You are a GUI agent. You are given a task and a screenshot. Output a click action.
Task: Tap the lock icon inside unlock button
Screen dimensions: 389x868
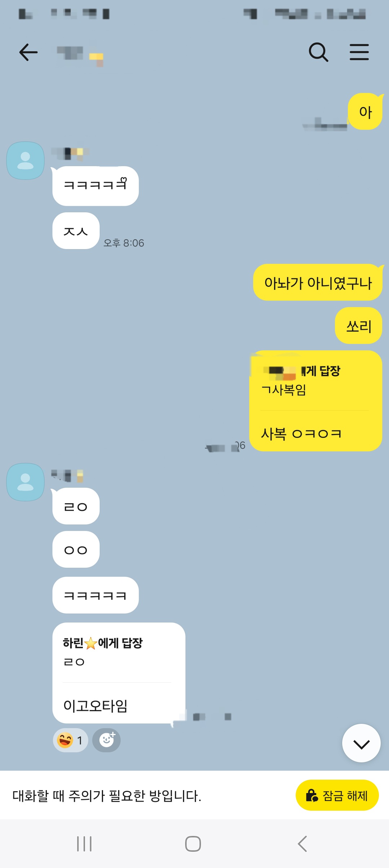(x=312, y=795)
